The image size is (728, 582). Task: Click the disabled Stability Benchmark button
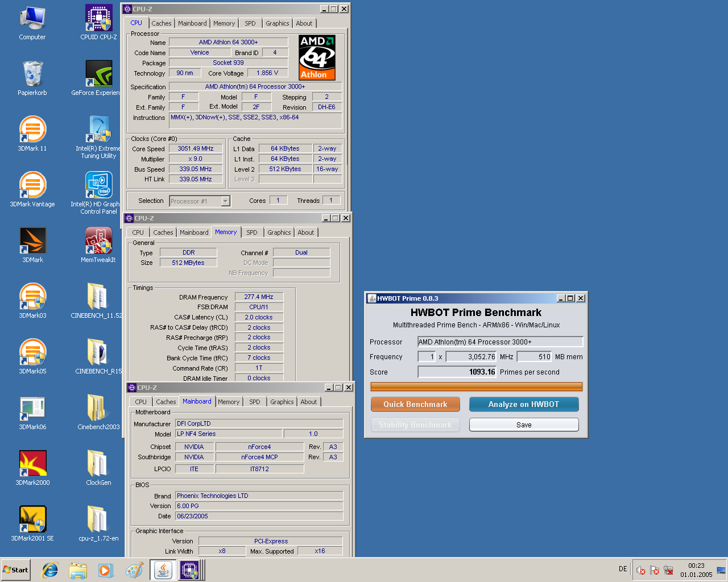click(415, 425)
